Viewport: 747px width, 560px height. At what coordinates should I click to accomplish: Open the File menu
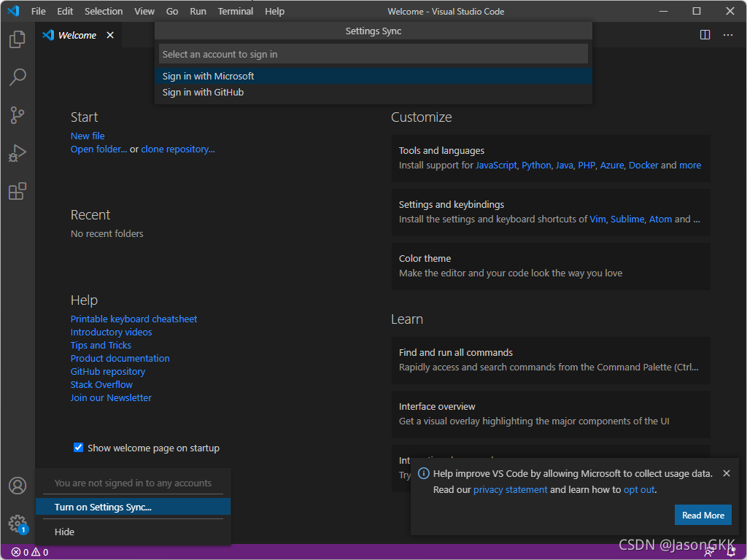click(39, 12)
